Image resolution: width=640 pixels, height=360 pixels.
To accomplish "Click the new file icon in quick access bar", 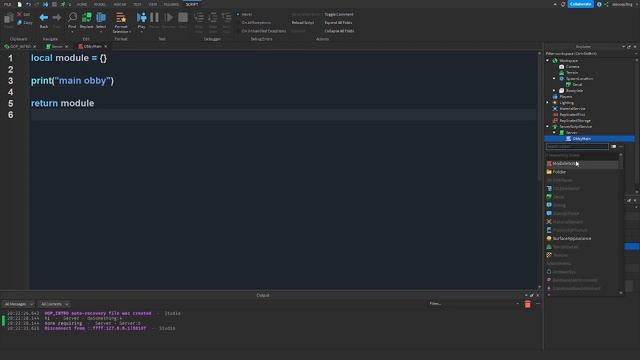I will (19, 4).
